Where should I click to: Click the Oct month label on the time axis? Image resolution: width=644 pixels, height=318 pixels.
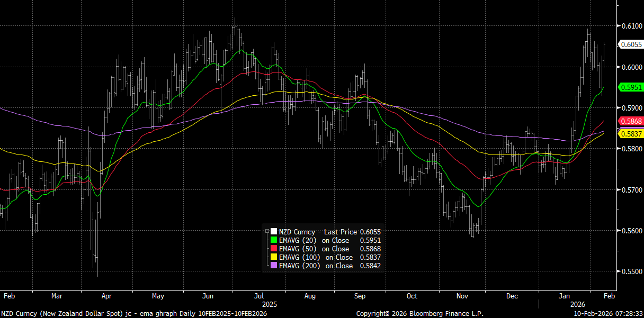(x=412, y=296)
